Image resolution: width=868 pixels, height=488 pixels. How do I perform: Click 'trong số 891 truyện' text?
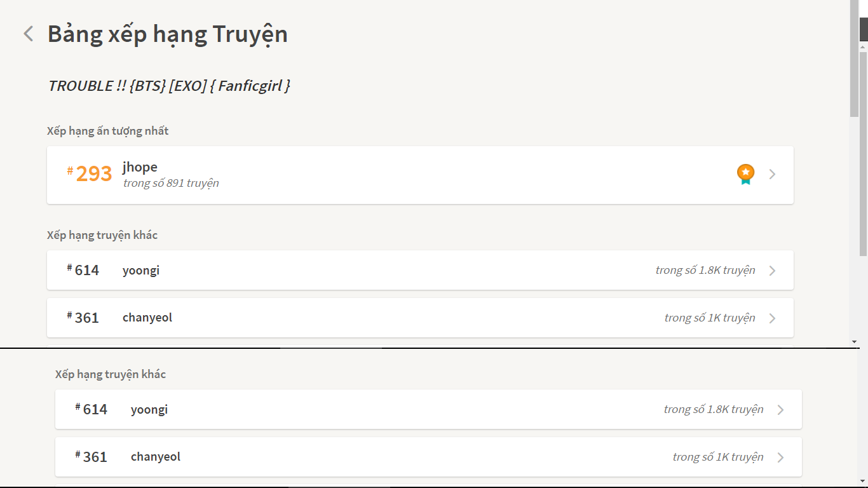tap(171, 183)
